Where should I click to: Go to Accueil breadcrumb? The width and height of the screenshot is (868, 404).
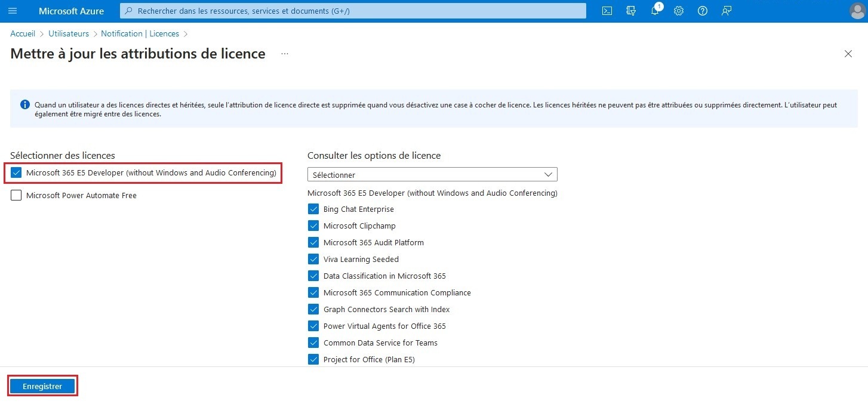23,34
